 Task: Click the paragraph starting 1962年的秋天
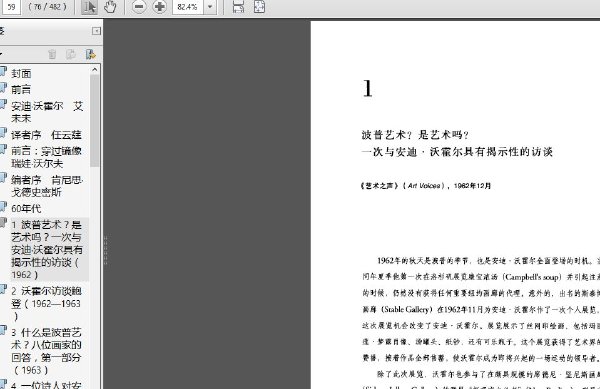coord(481,309)
